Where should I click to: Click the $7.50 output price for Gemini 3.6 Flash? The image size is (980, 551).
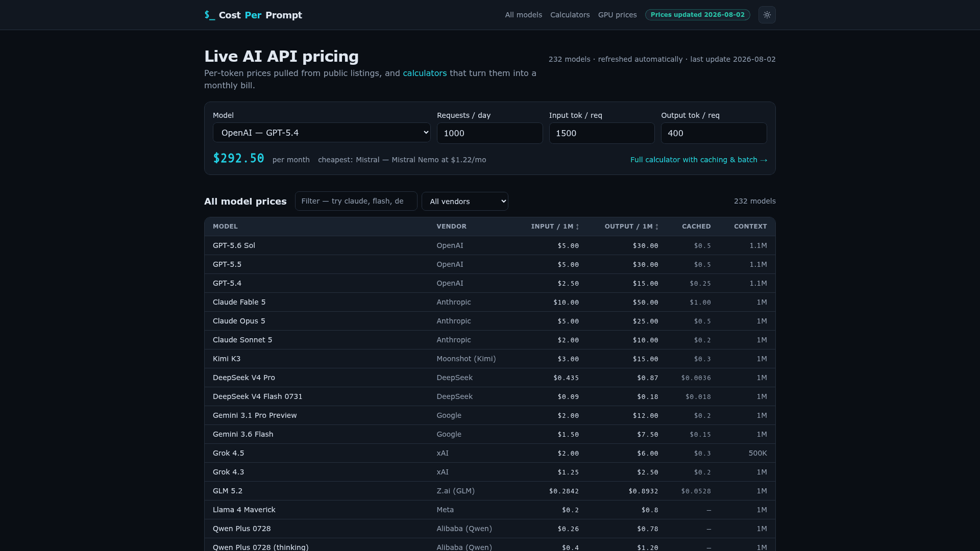(x=648, y=435)
